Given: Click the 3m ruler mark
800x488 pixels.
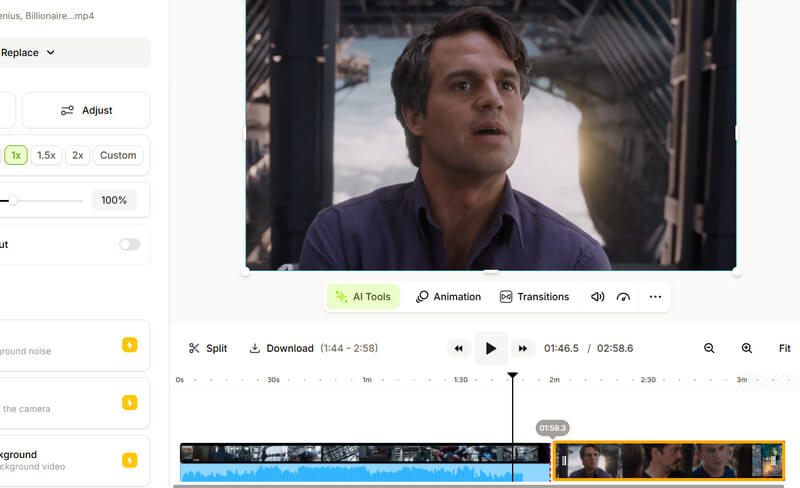Looking at the screenshot, I should pos(742,380).
